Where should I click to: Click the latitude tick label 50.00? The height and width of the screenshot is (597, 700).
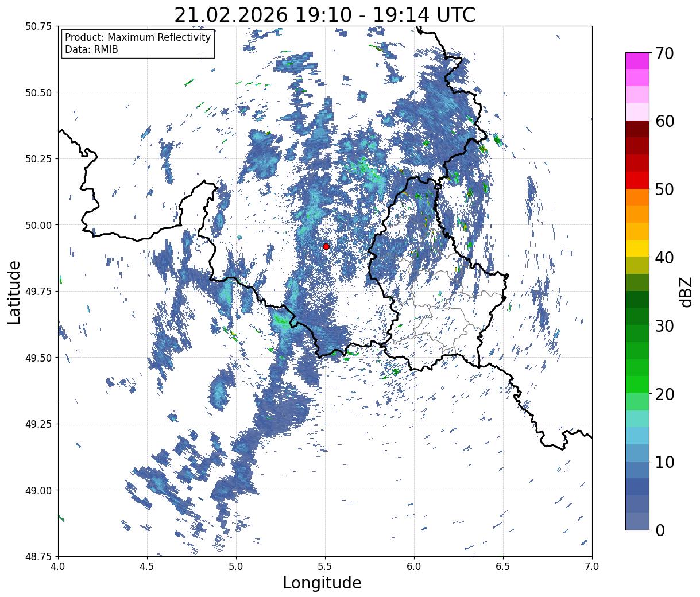pyautogui.click(x=38, y=225)
